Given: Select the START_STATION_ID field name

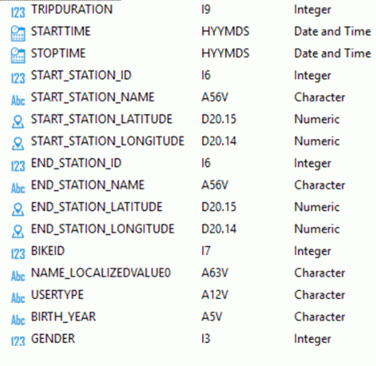Looking at the screenshot, I should (x=81, y=75).
